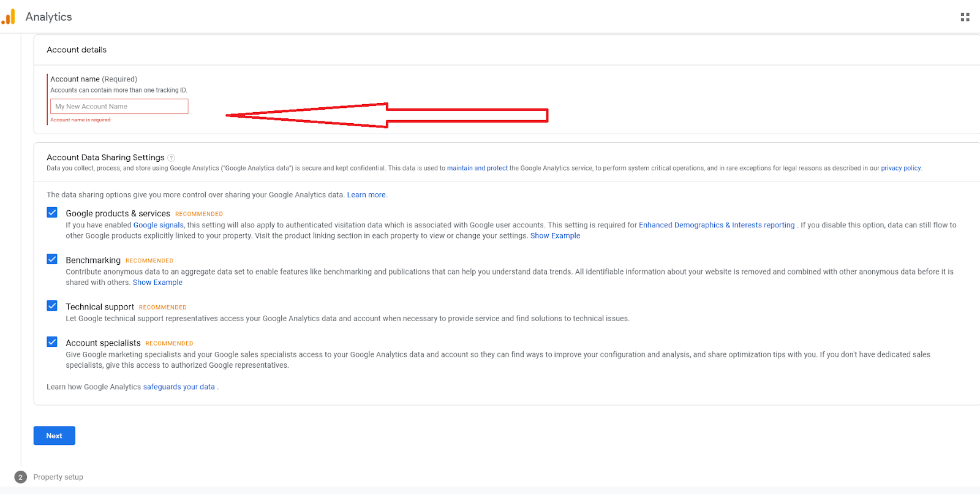Click Show Example under Benchmarking
Viewport: 980px width, 494px height.
(x=157, y=283)
